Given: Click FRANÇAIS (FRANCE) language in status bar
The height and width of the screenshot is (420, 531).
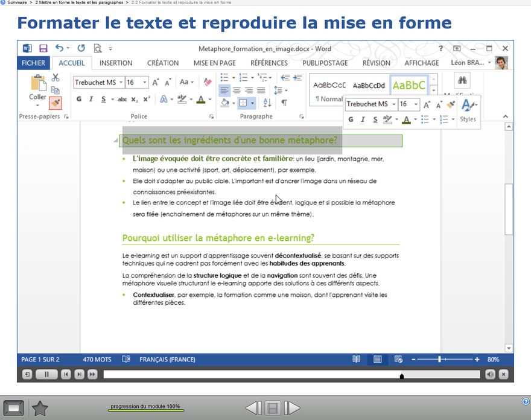Looking at the screenshot, I should [167, 360].
